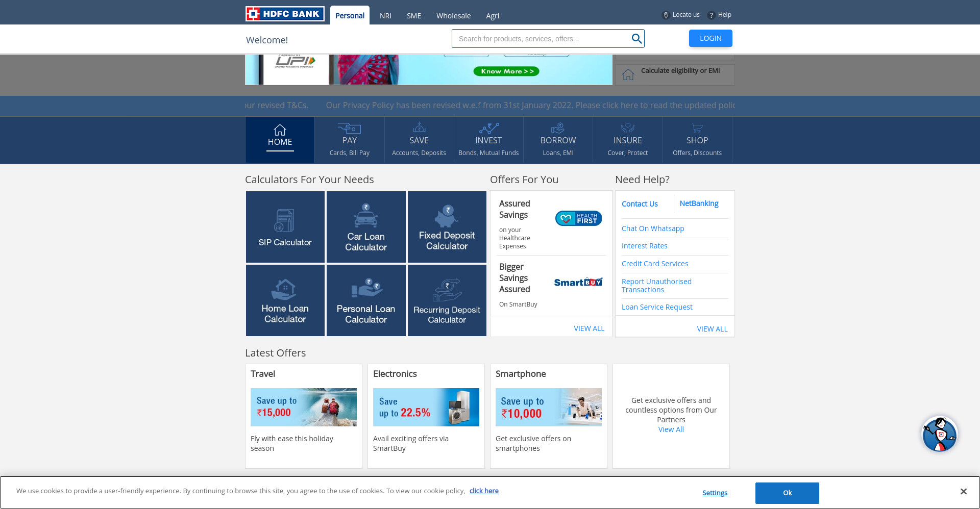Open the Car Loan Calculator tile
Image resolution: width=980 pixels, height=509 pixels.
click(366, 227)
